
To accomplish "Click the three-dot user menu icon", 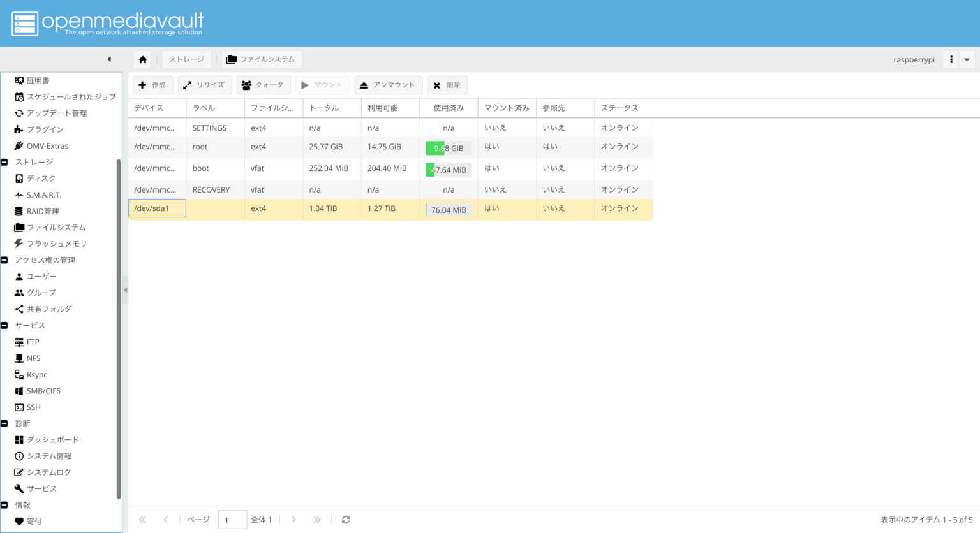I will (x=951, y=59).
